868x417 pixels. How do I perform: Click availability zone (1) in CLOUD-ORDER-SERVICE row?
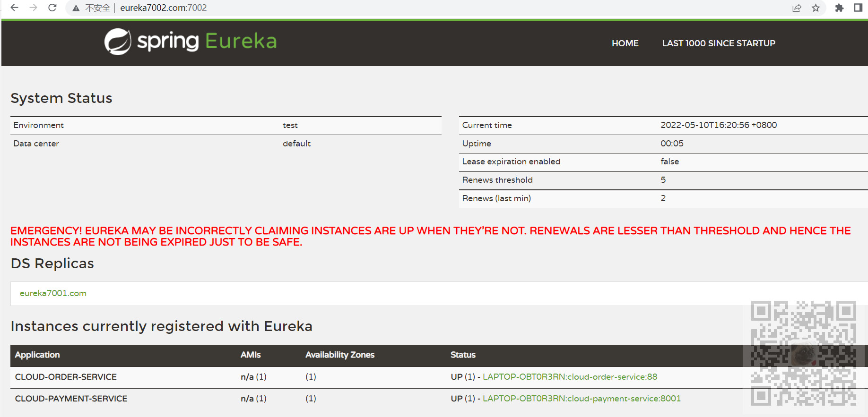pos(311,377)
